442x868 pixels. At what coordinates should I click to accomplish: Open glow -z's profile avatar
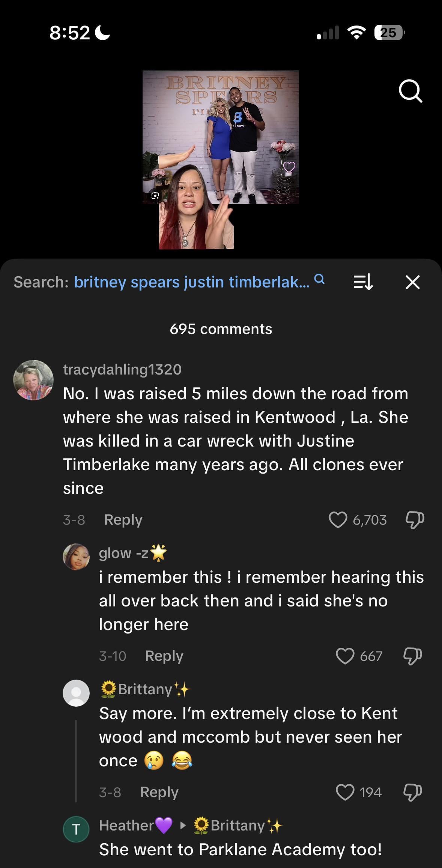pyautogui.click(x=76, y=557)
